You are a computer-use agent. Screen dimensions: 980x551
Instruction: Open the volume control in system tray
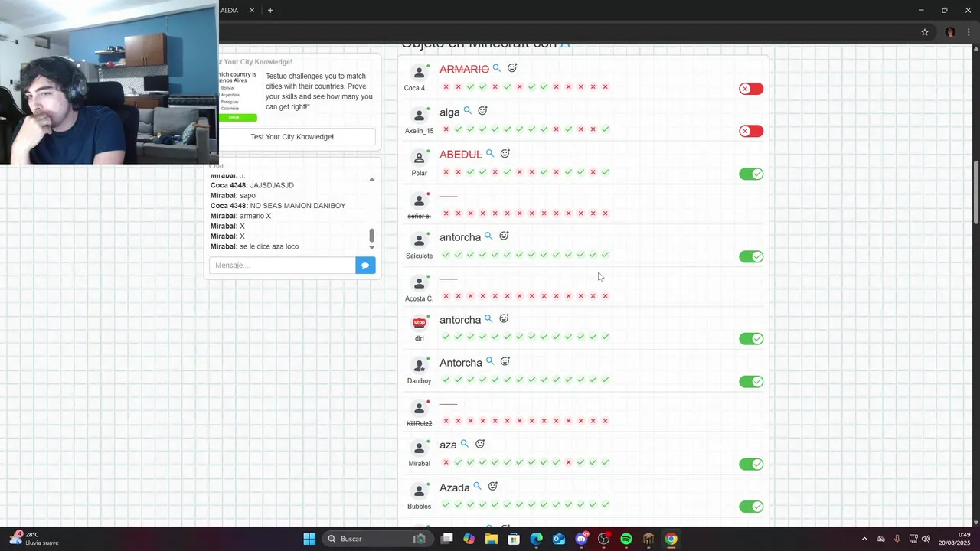click(x=926, y=539)
